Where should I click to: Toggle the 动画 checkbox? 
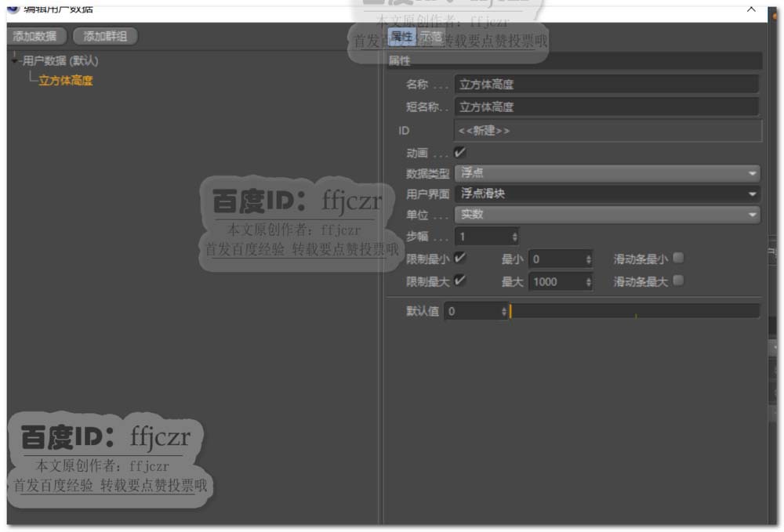(459, 152)
